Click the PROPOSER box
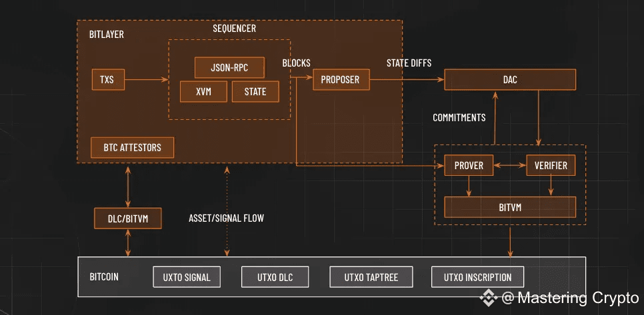Screen dimensions: 644x315 click(341, 79)
